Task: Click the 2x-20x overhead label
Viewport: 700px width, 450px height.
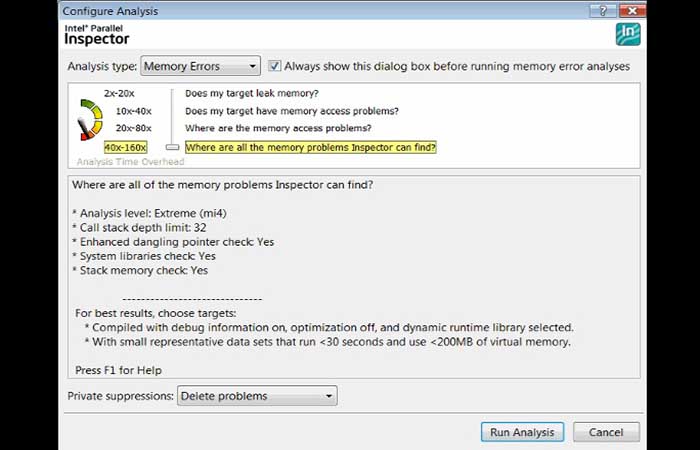Action: [119, 93]
